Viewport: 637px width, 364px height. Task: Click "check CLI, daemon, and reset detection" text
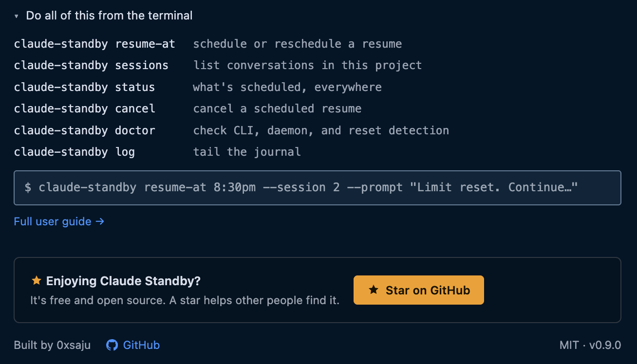pos(321,130)
